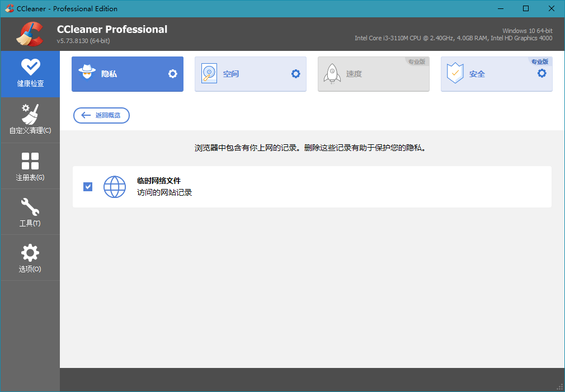The width and height of the screenshot is (565, 392).
Task: Click the 安全 security shield icon
Action: 456,73
